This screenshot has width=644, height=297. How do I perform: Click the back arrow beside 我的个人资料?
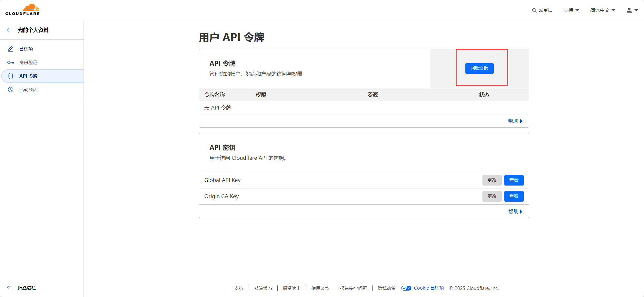pyautogui.click(x=9, y=30)
